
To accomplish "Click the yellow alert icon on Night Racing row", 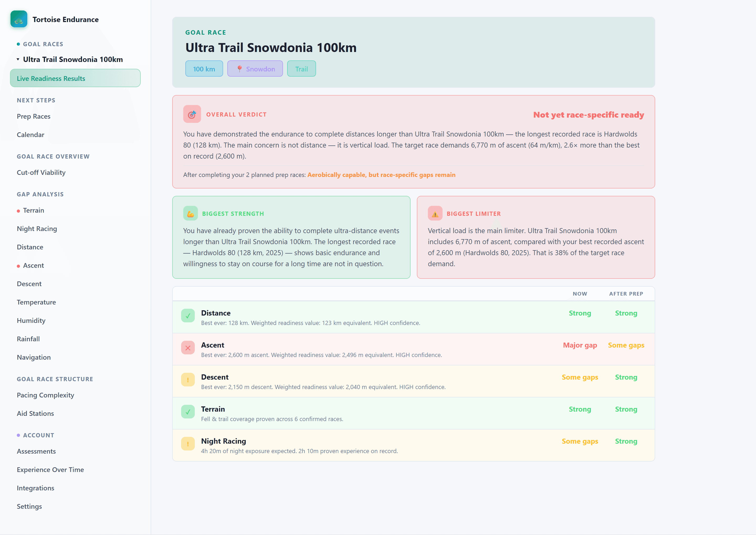I will (x=188, y=443).
